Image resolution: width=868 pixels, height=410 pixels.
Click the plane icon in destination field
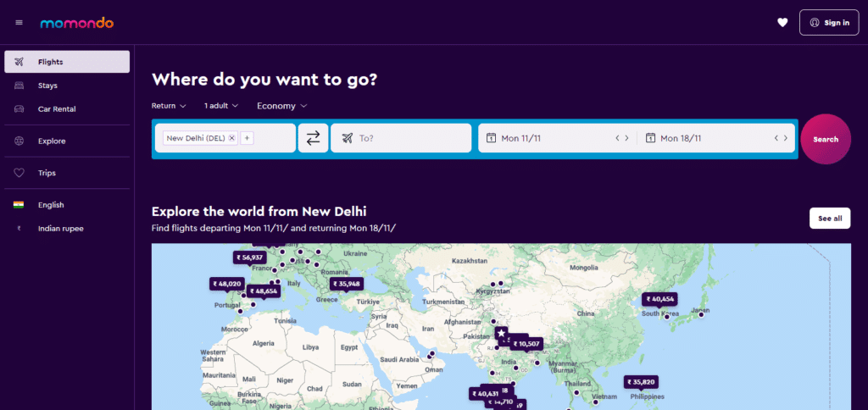point(347,138)
